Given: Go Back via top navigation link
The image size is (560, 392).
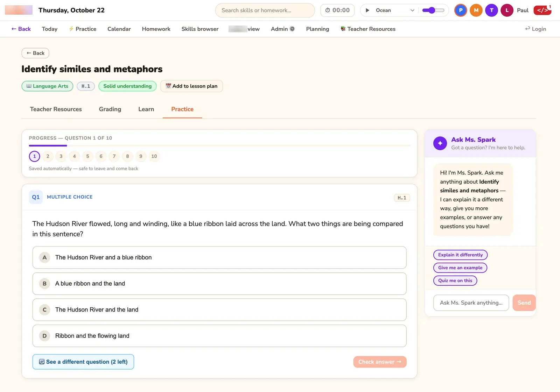Looking at the screenshot, I should pos(21,29).
